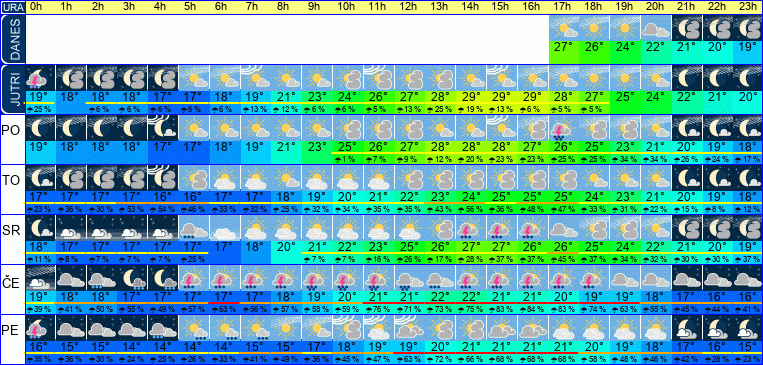Click the 12h column header

click(x=410, y=7)
